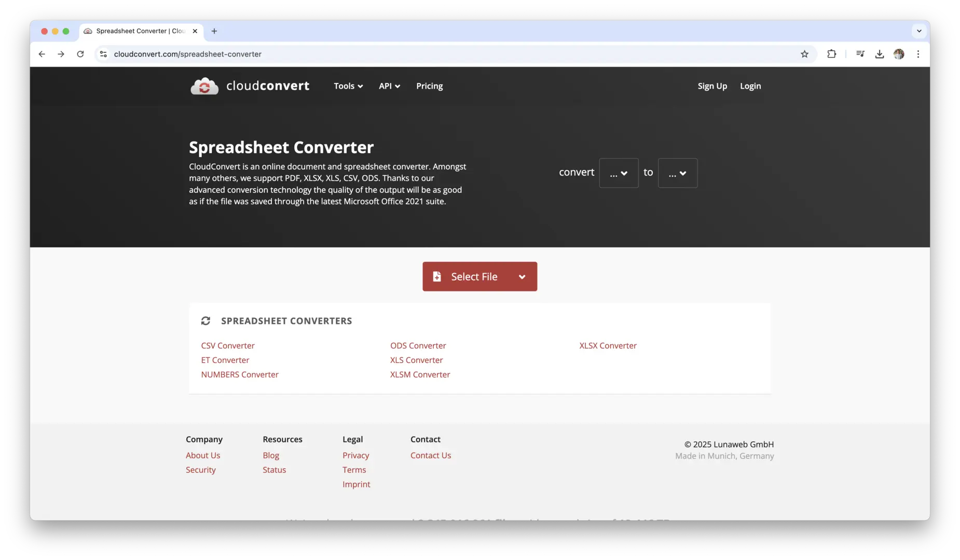Click the Login link
The image size is (960, 560).
click(750, 86)
